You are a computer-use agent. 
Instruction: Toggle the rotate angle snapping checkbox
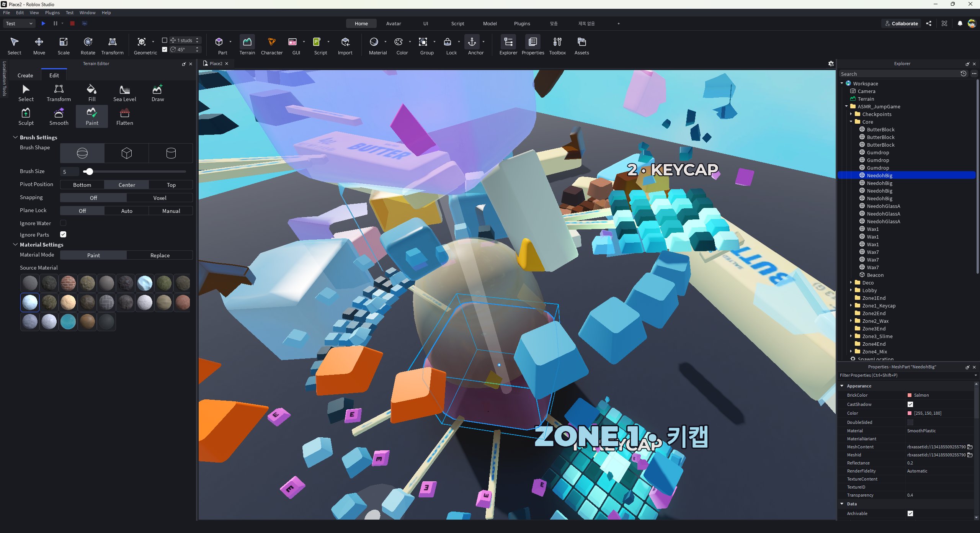coord(165,49)
